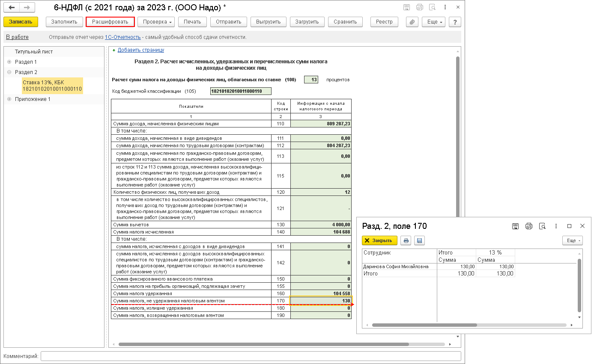Select line 170 value 130
Screen dimensions: 594x364
pos(321,301)
